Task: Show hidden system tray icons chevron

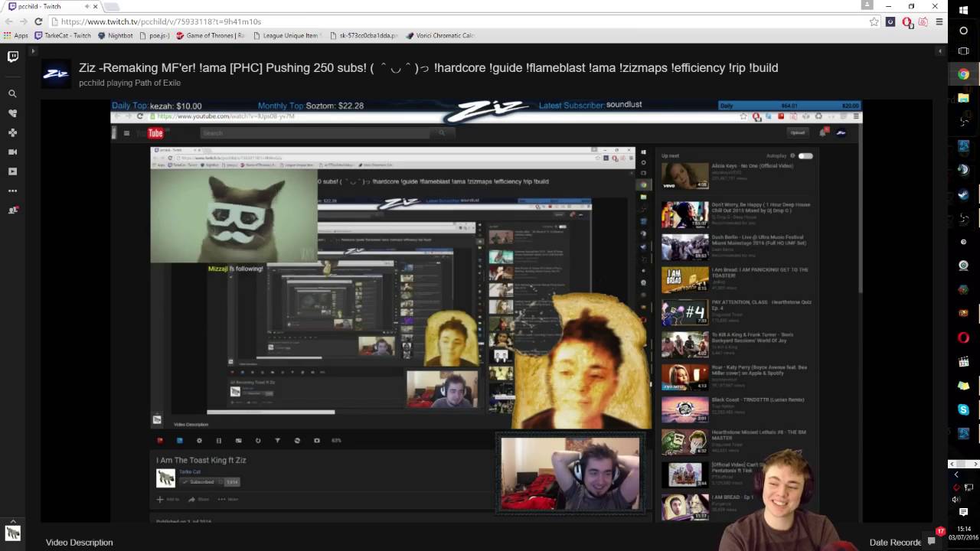Action: point(955,475)
